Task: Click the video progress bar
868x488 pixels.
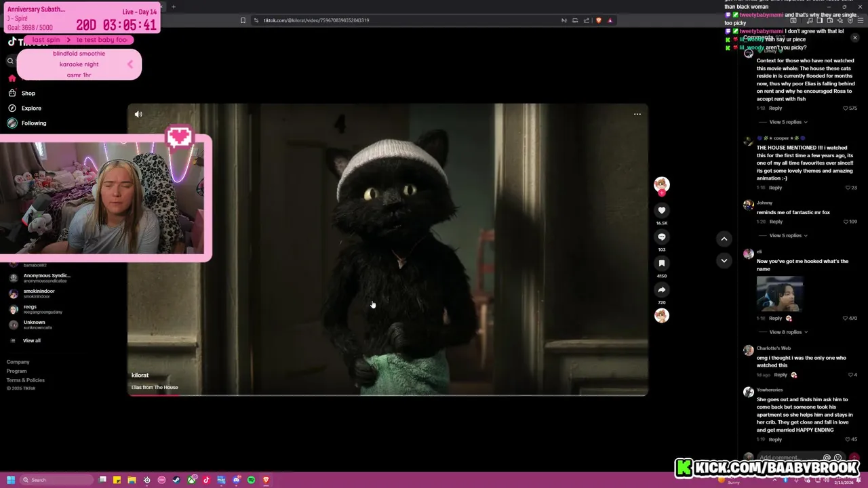Action: 388,394
